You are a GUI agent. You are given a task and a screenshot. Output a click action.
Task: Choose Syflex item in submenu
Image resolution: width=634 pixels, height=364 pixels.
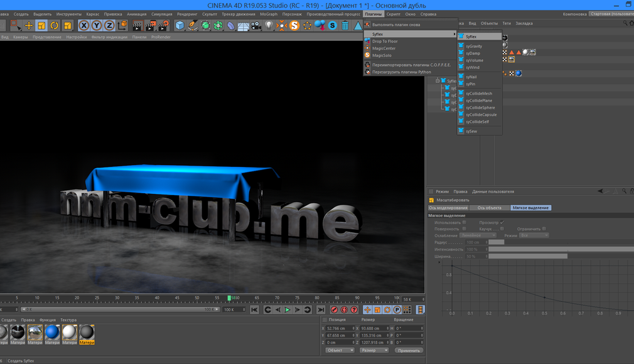480,36
